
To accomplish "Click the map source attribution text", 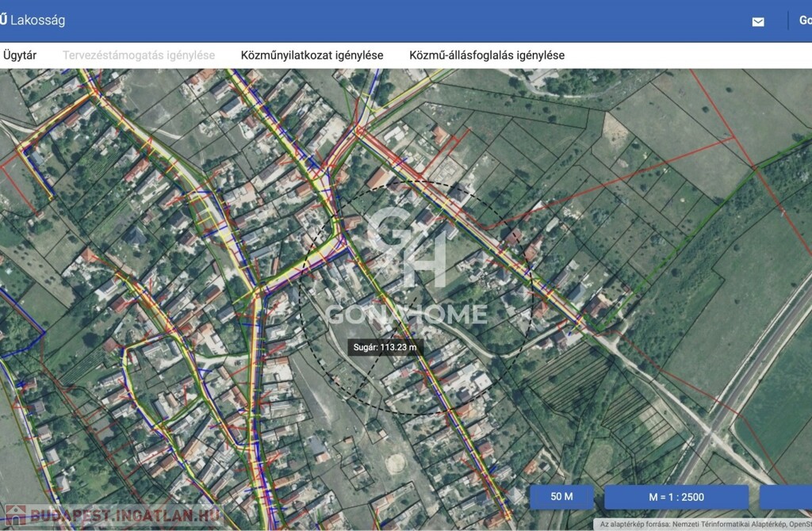I will click(704, 525).
